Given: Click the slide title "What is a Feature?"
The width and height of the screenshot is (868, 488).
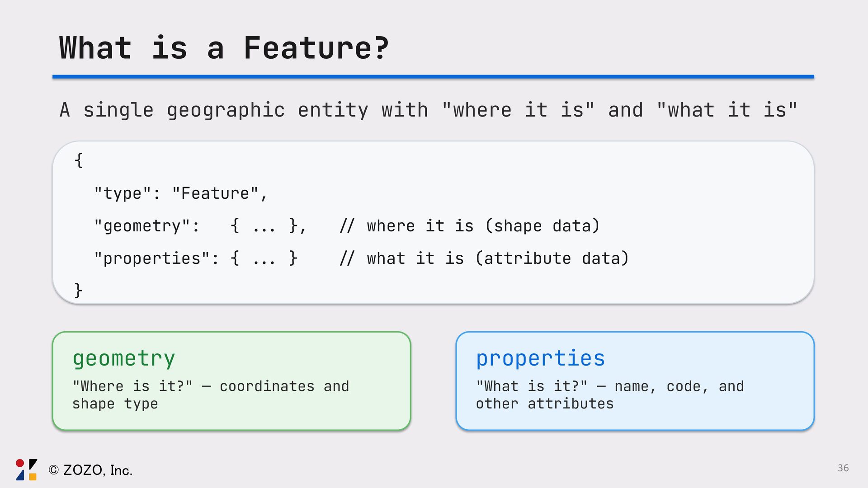Looking at the screenshot, I should pyautogui.click(x=224, y=48).
